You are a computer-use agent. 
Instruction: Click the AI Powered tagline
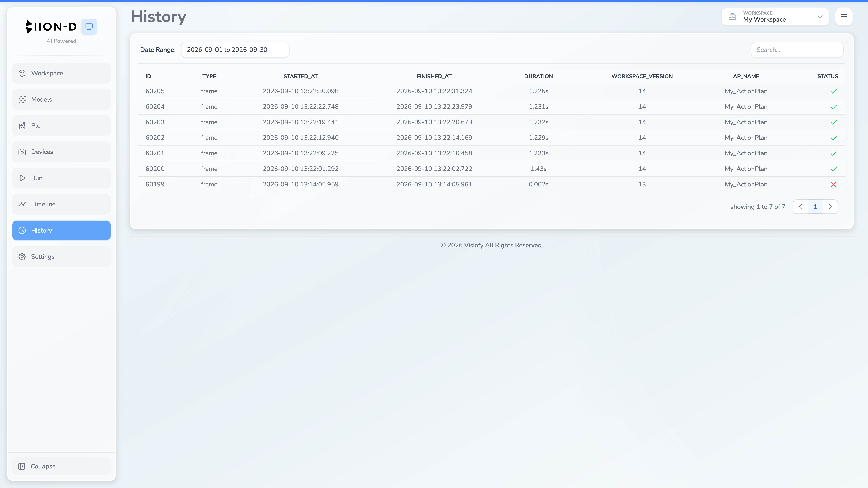click(61, 41)
